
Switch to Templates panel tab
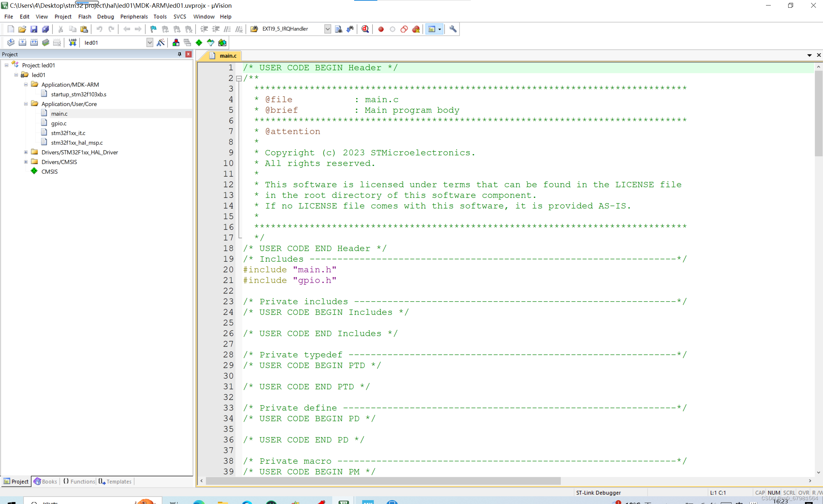pyautogui.click(x=115, y=481)
